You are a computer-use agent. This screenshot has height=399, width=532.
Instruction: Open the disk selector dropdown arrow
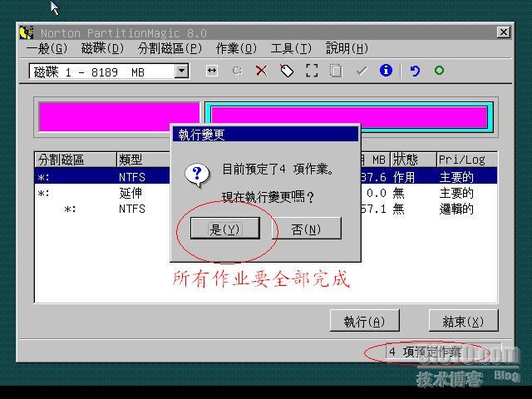click(x=181, y=71)
